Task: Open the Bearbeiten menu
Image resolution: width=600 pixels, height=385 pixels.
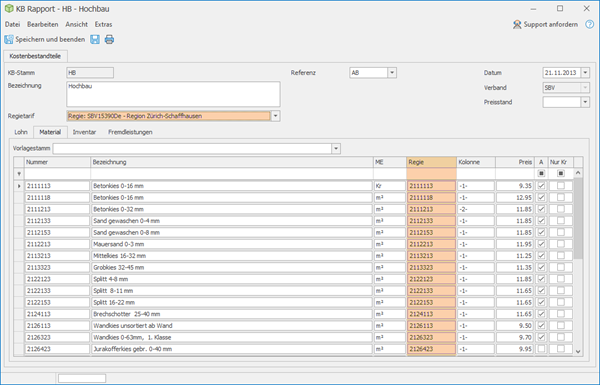Action: coord(42,24)
